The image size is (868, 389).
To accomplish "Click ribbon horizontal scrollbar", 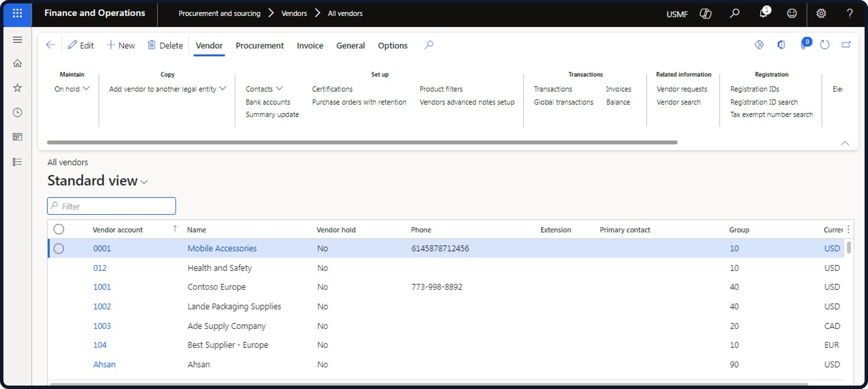I will (362, 142).
